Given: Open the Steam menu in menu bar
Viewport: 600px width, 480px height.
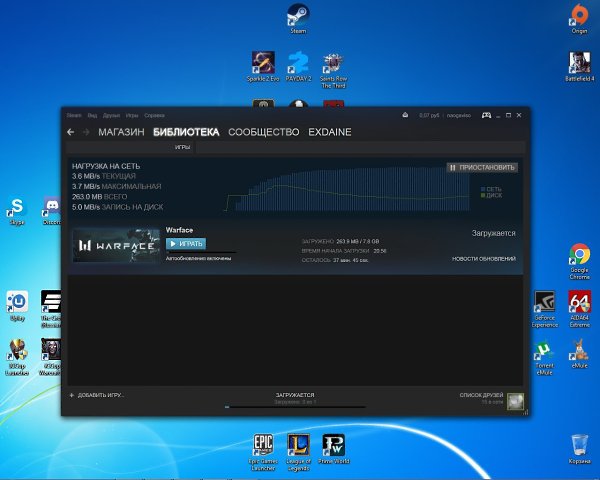Looking at the screenshot, I should 74,115.
